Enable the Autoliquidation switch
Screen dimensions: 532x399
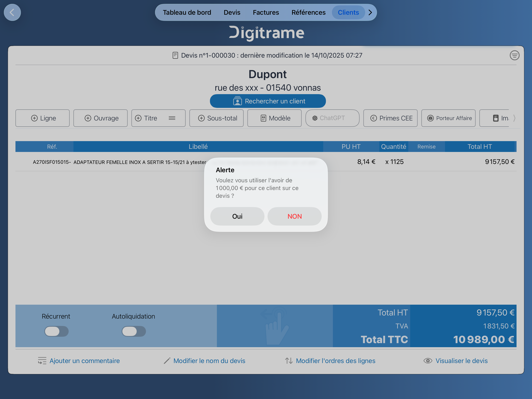tap(134, 331)
